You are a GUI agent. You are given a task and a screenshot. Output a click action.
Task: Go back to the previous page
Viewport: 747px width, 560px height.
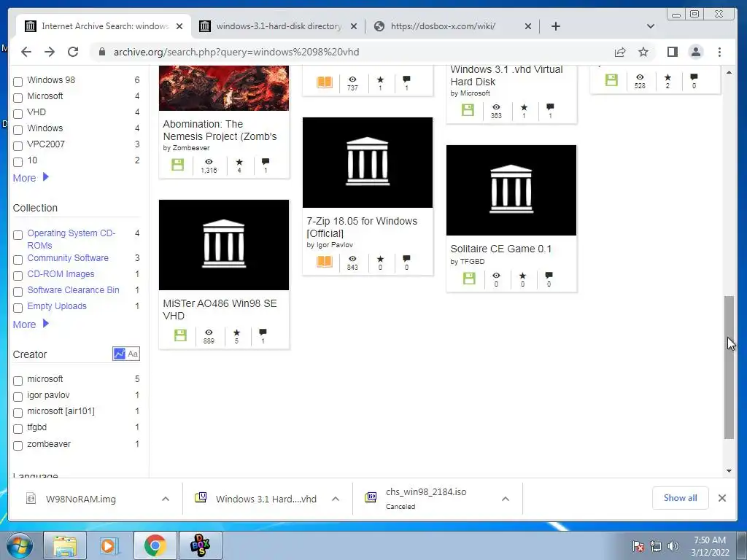pyautogui.click(x=26, y=52)
